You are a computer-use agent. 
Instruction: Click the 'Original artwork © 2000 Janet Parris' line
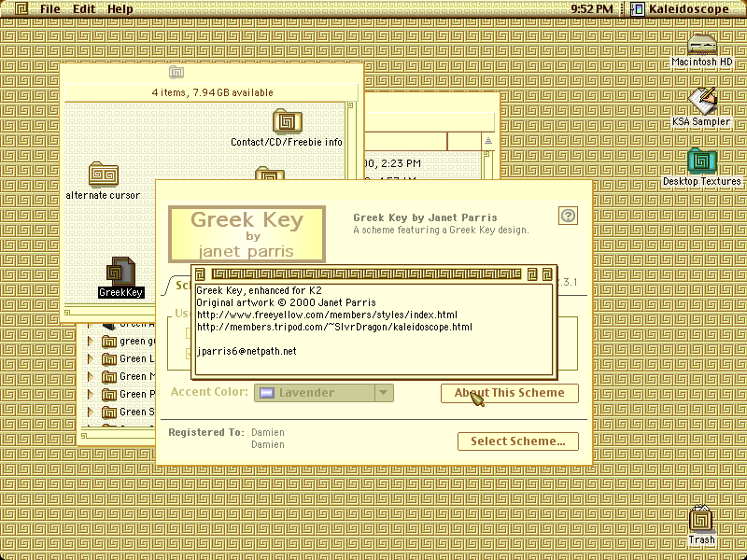coord(286,302)
